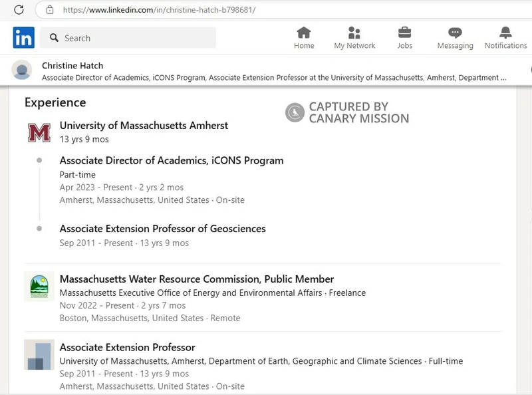
Task: Open the Massachusetts Energy and Environmental Affairs logo
Action: tap(39, 287)
